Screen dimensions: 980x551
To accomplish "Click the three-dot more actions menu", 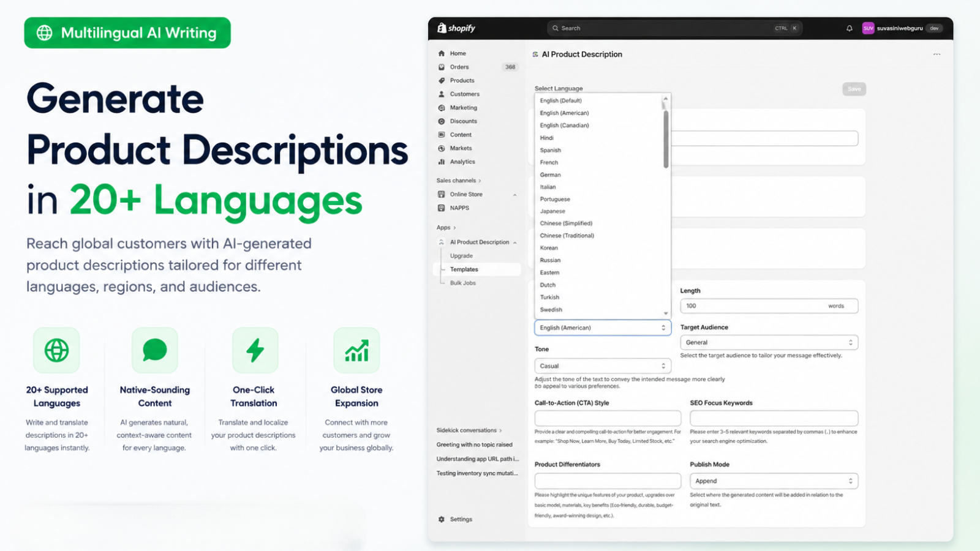I will [937, 54].
